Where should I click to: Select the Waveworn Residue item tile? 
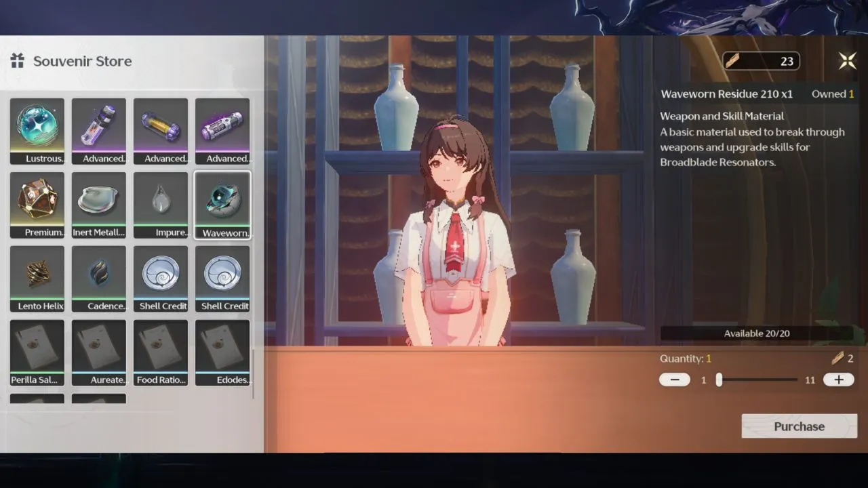pyautogui.click(x=222, y=205)
